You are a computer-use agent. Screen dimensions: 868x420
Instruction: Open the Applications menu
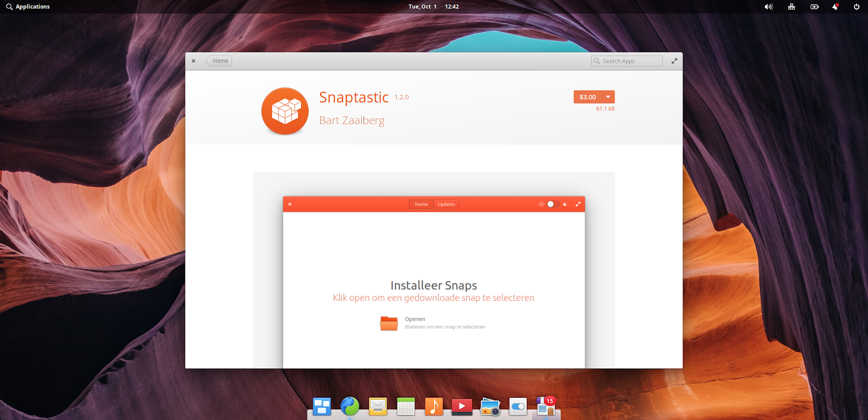coord(28,7)
